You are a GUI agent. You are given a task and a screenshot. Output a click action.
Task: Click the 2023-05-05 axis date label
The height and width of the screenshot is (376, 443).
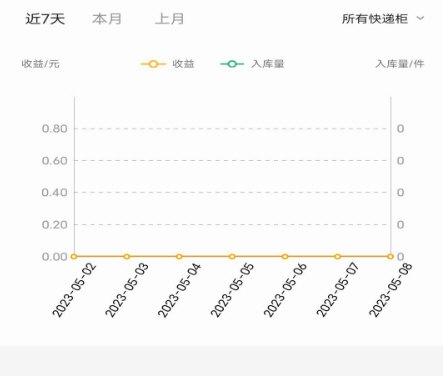click(233, 290)
